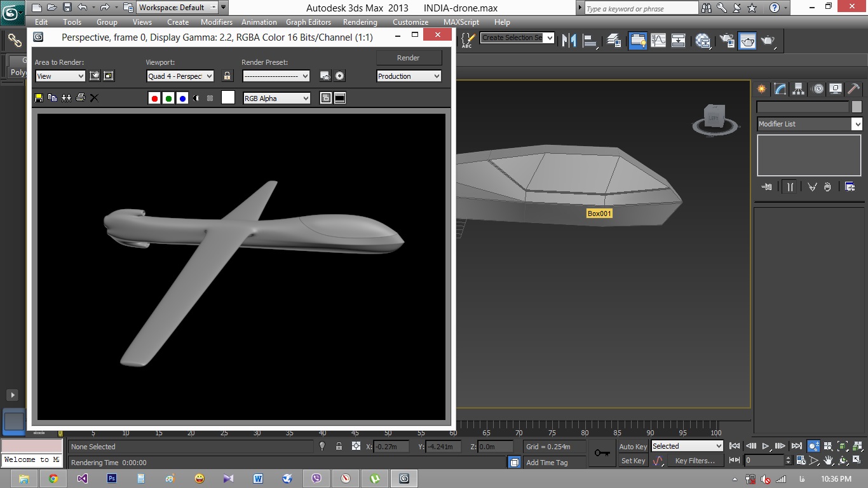This screenshot has height=488, width=868.
Task: Toggle the blue channel display
Action: tap(182, 98)
